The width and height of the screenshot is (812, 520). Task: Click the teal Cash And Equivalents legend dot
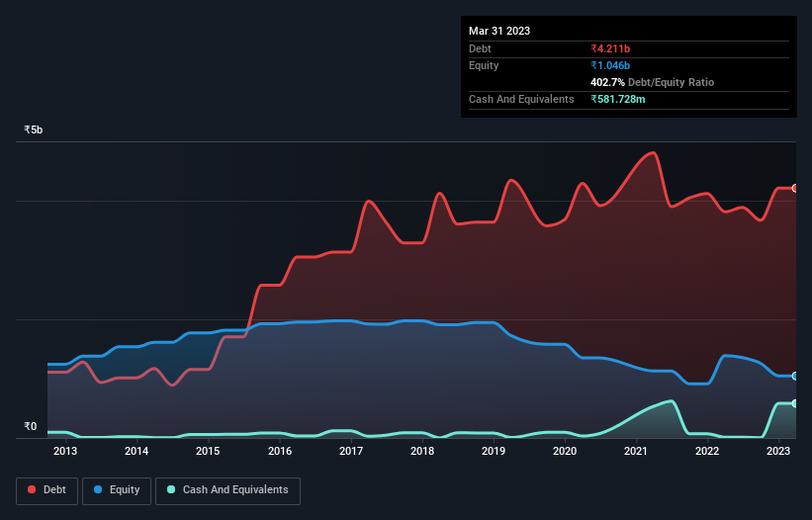coord(171,489)
